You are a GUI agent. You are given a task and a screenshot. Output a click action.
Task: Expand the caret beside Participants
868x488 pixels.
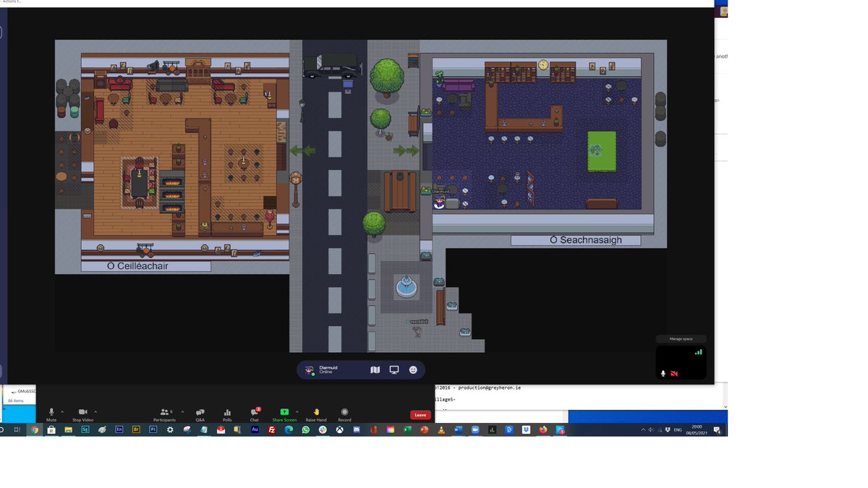click(x=182, y=412)
